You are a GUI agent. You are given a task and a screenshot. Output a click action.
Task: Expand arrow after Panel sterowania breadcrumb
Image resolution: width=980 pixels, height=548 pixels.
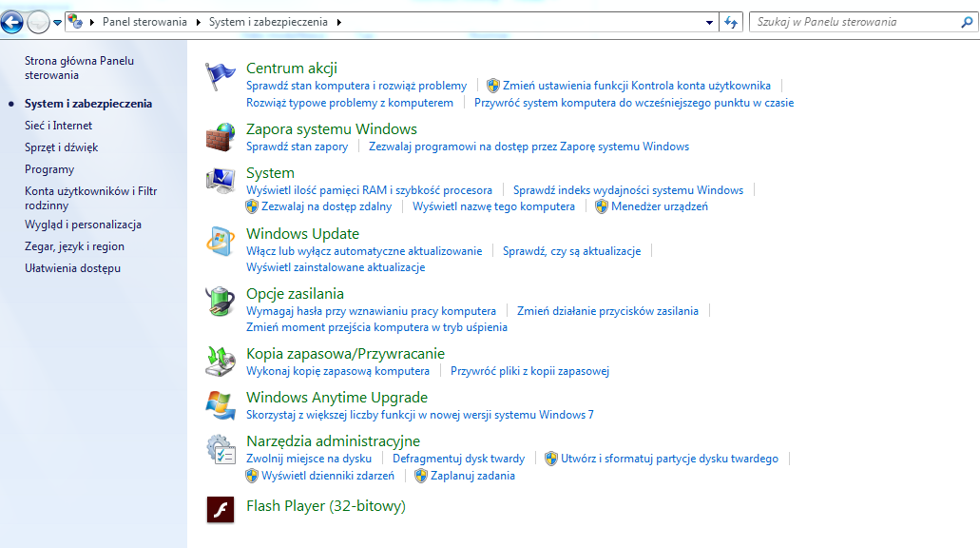click(198, 22)
